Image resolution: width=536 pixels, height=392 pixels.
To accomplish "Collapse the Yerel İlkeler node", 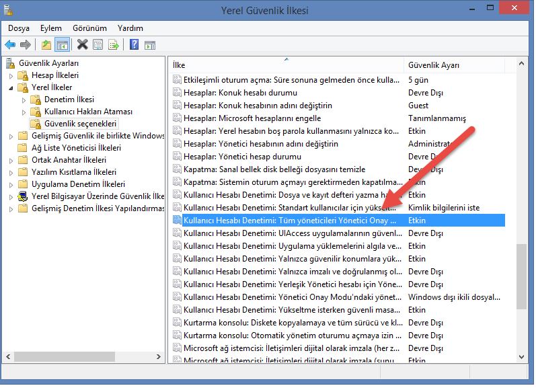I will point(11,88).
